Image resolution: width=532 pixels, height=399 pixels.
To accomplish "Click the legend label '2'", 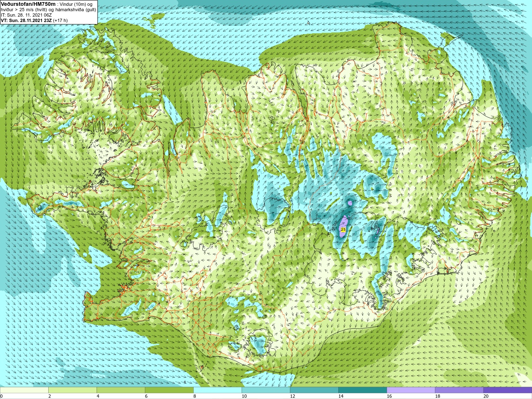I will click(49, 396).
